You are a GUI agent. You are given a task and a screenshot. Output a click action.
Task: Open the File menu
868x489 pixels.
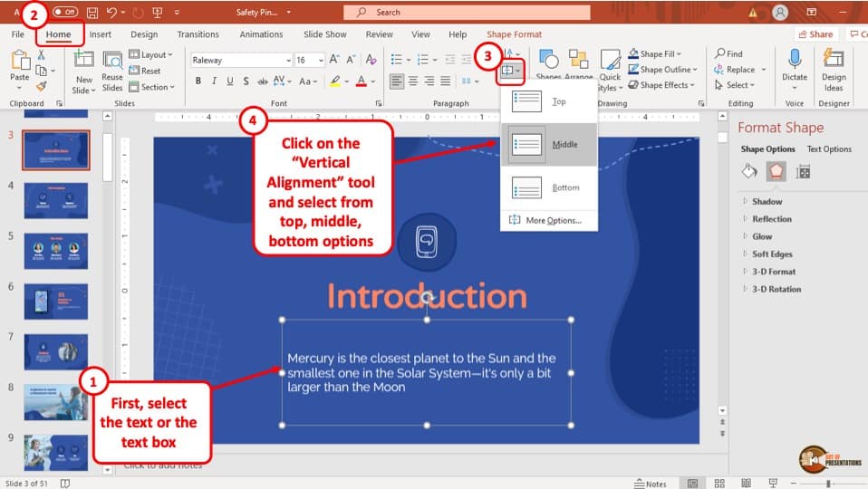[x=18, y=34]
